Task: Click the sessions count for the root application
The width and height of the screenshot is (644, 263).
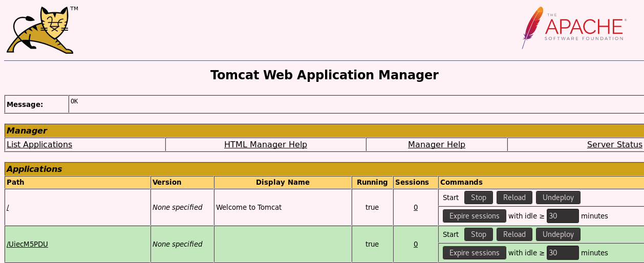Action: coord(416,207)
